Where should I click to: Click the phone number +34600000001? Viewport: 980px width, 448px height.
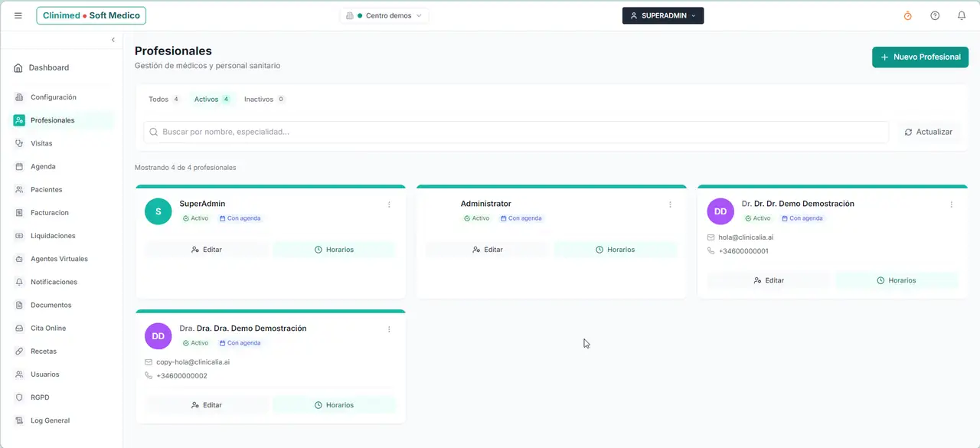(743, 251)
